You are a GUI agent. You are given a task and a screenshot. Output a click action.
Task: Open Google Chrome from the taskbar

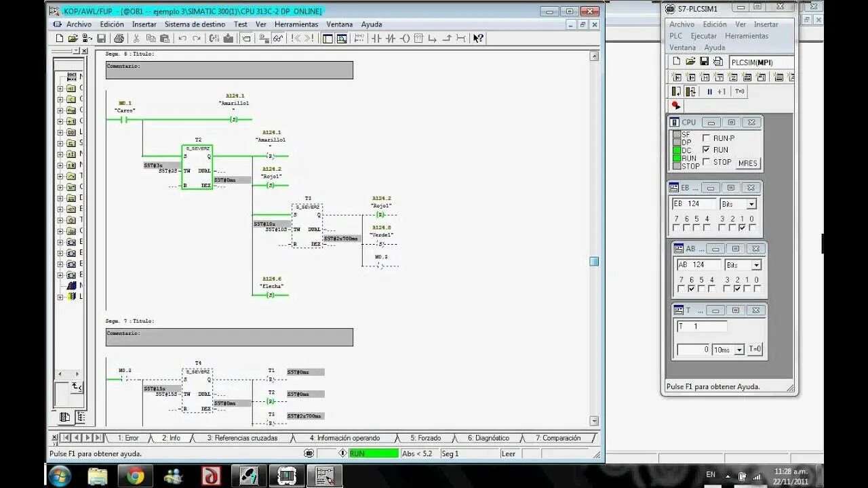coord(136,476)
